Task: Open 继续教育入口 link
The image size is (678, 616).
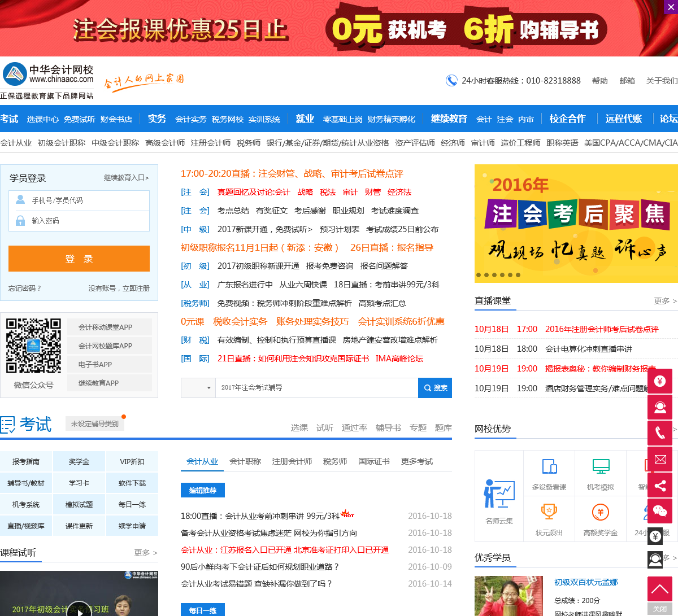Action: 127,178
